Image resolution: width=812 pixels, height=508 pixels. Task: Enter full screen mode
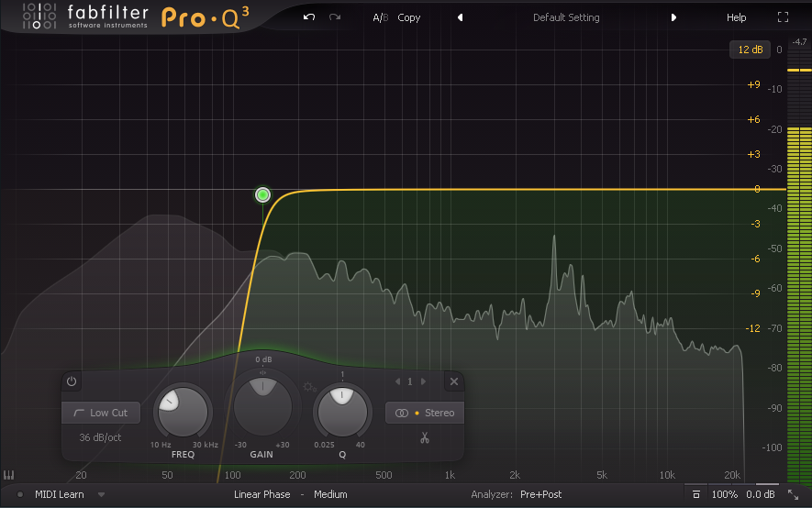(783, 17)
